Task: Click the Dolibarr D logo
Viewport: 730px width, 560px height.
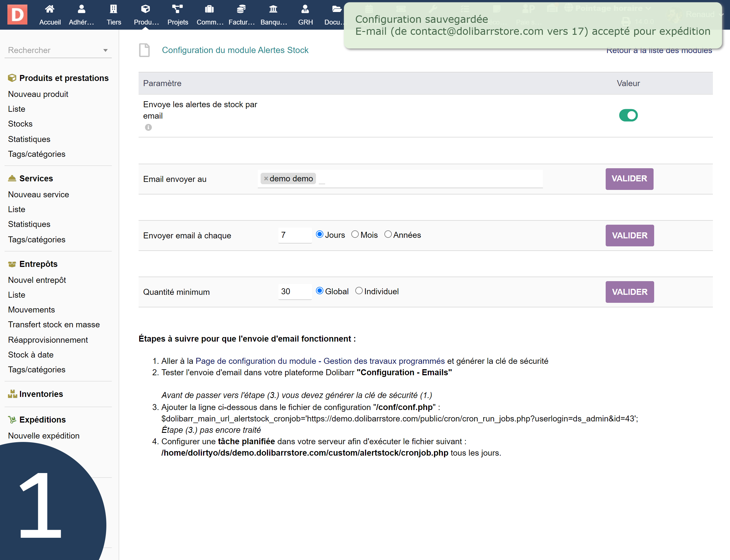Action: (x=17, y=14)
